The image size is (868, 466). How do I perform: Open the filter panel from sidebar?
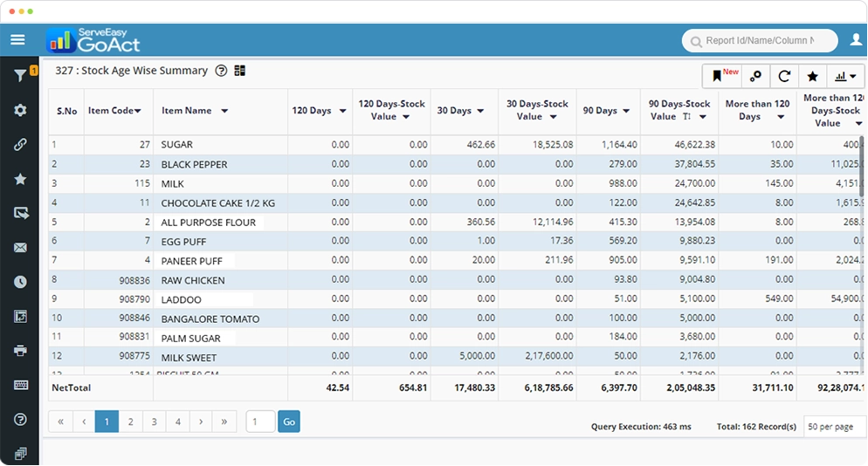(20, 77)
